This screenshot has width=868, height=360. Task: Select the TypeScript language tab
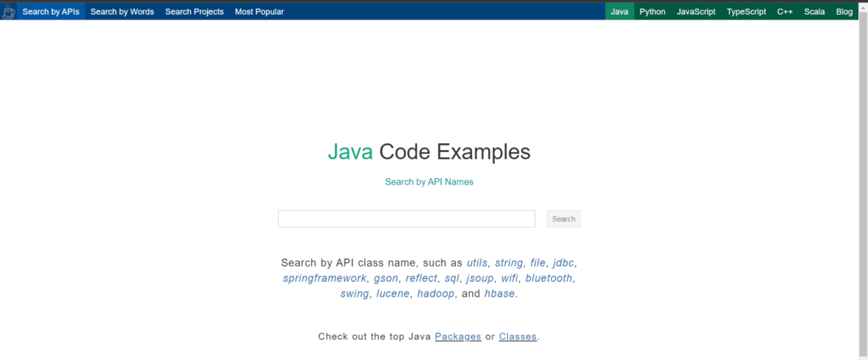pyautogui.click(x=746, y=12)
